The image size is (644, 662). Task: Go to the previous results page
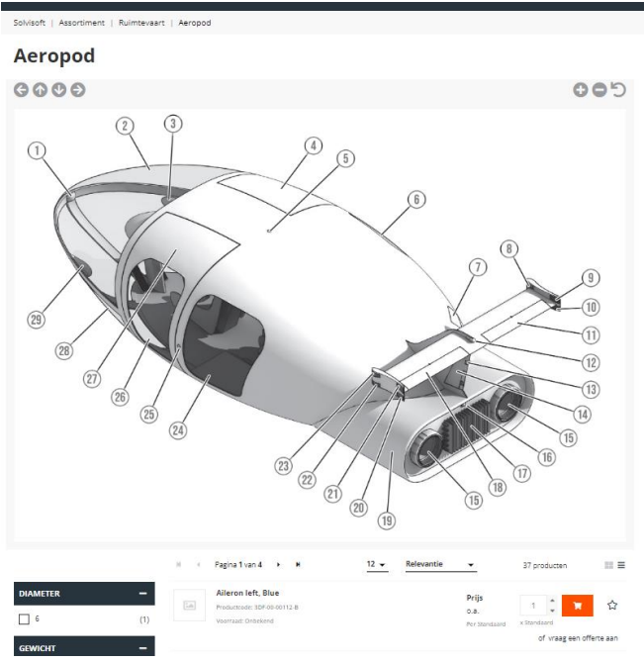point(199,565)
